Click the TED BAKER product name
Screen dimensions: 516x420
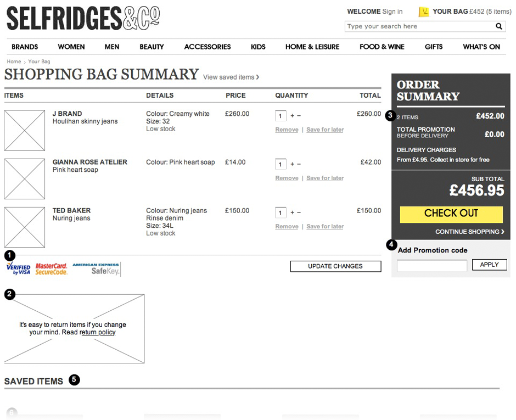click(x=71, y=210)
